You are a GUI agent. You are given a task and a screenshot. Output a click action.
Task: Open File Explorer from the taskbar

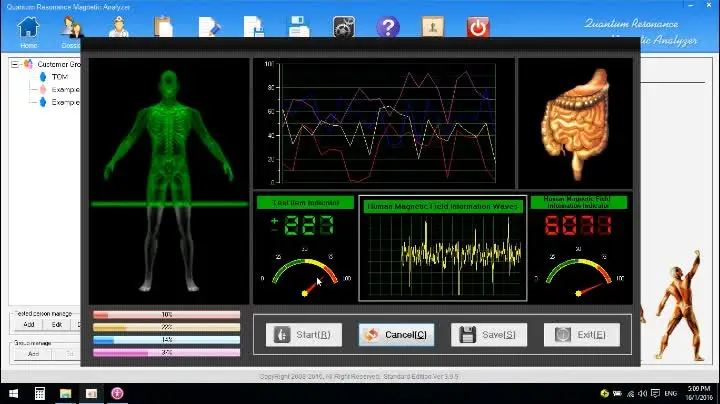(66, 393)
